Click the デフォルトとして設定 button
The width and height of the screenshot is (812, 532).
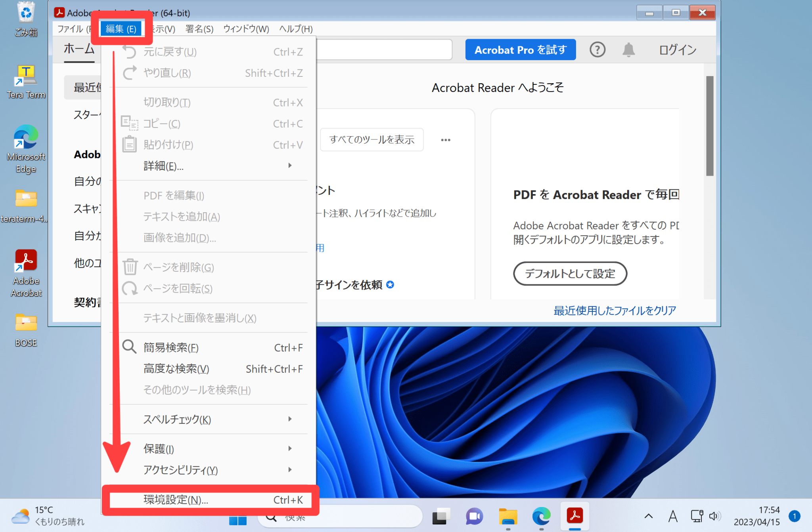pyautogui.click(x=570, y=274)
